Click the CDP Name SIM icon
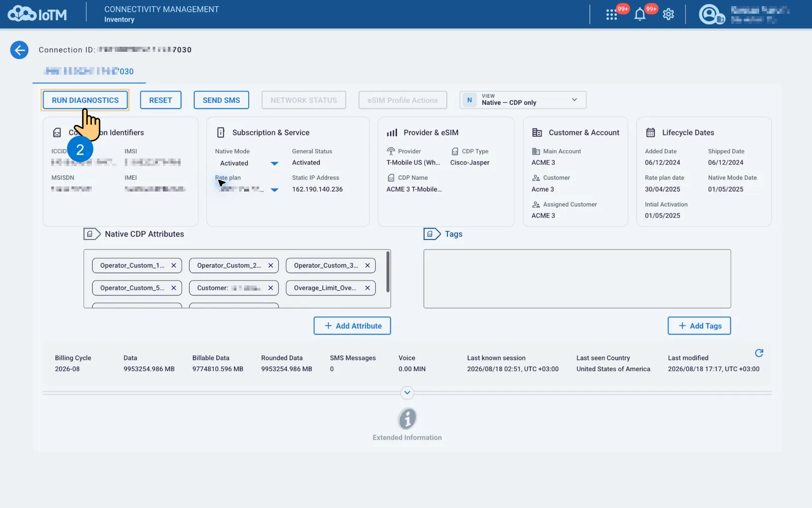This screenshot has width=812, height=508. pos(391,178)
